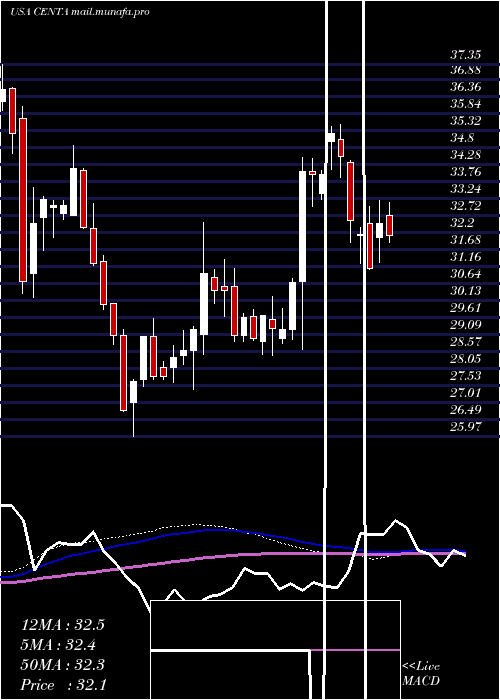This screenshot has width=500, height=700.
Task: Select the 34.28 price axis label
Action: click(x=466, y=155)
